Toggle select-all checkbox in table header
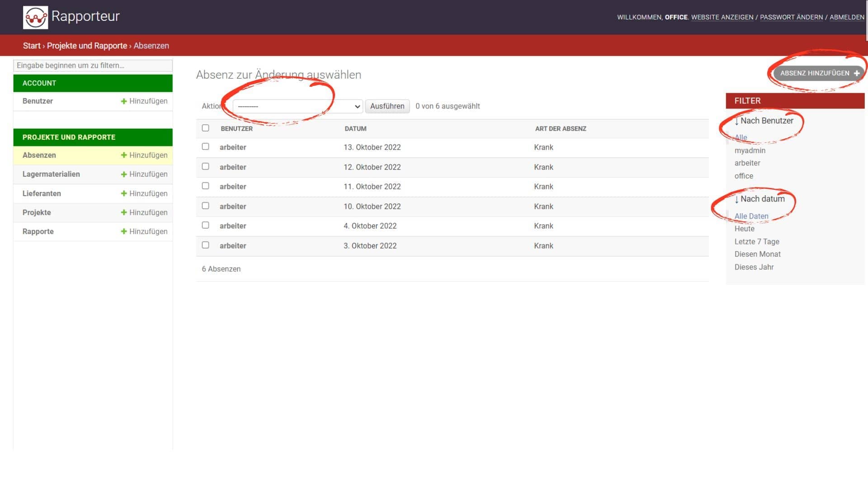The height and width of the screenshot is (488, 868). click(x=205, y=128)
